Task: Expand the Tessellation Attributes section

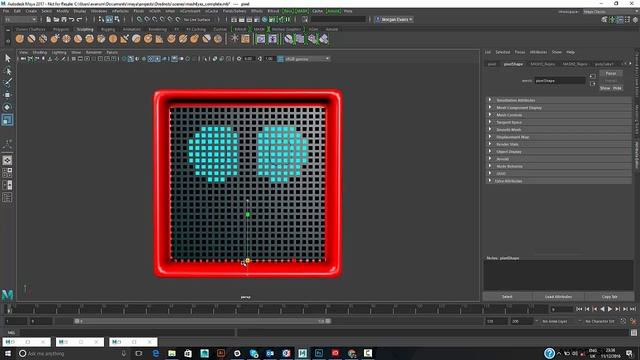Action: tap(559, 100)
